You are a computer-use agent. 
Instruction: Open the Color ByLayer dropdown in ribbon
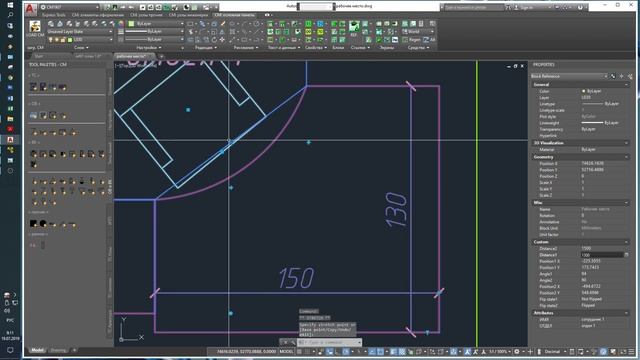156,24
